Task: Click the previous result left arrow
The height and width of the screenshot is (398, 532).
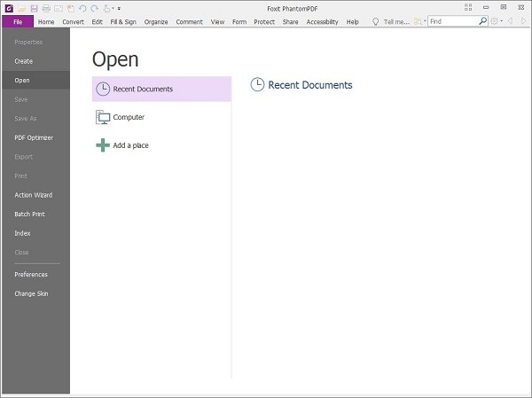Action: coord(511,21)
